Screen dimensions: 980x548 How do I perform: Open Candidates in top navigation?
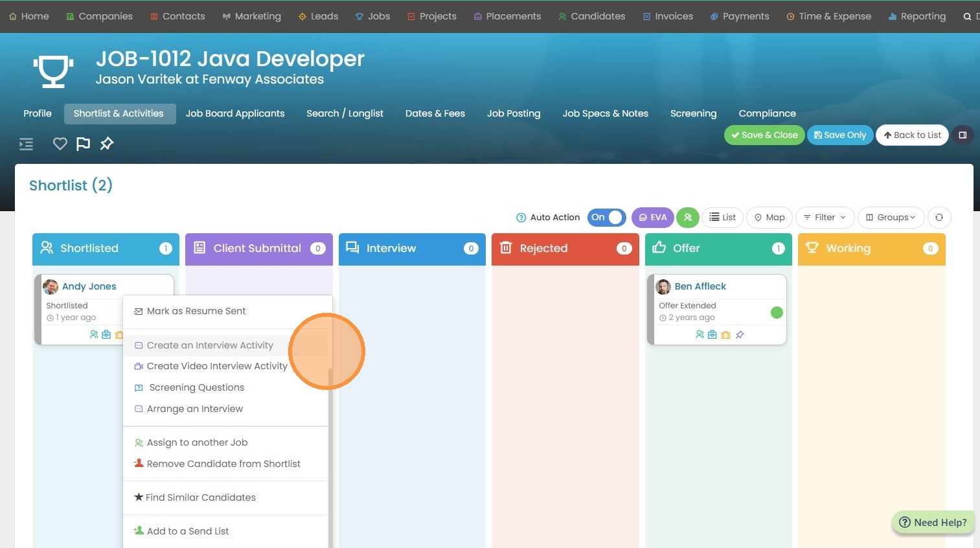click(x=591, y=16)
